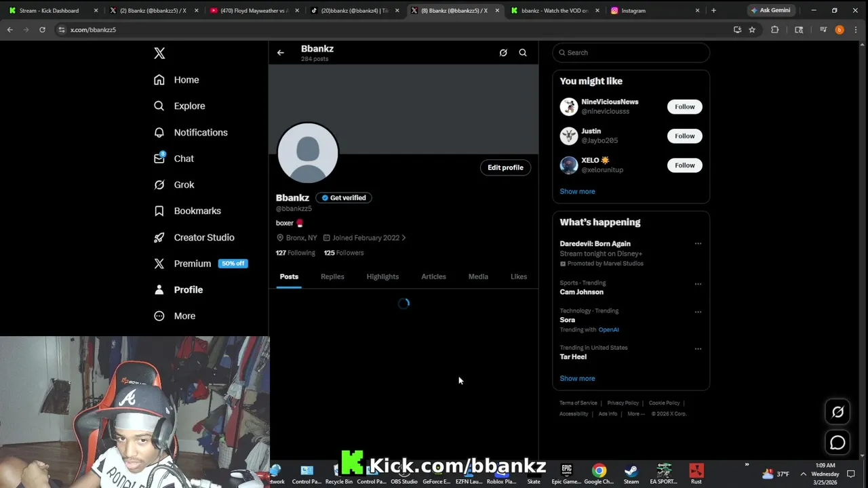Open the floating chat messages button
This screenshot has height=488, width=868.
point(837,443)
